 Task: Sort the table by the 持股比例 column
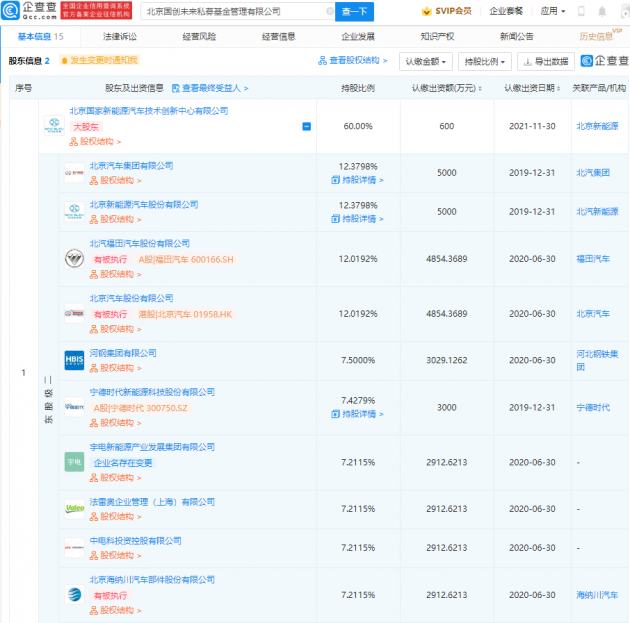click(357, 88)
